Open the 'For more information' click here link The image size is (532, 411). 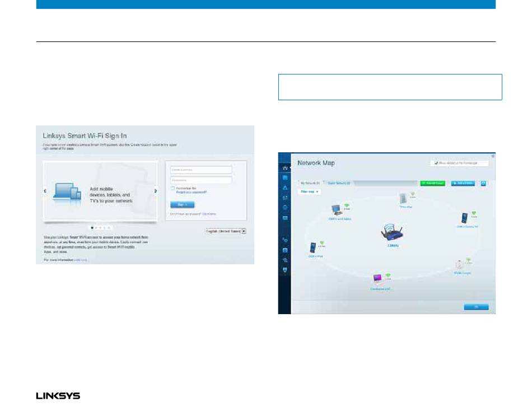(81, 260)
